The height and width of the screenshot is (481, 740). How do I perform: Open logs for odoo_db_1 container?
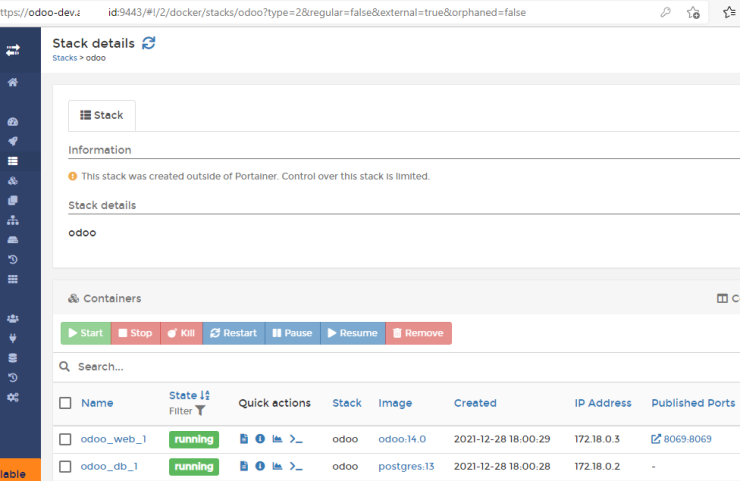244,466
